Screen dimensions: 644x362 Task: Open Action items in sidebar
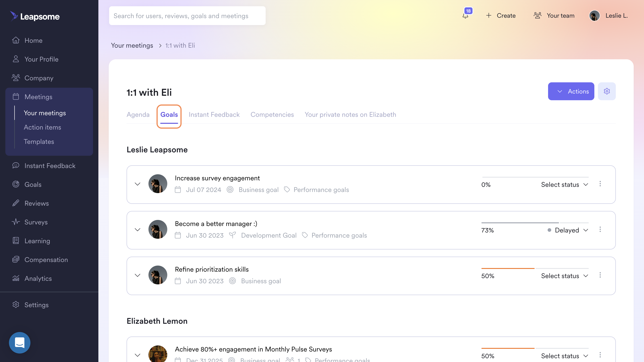pyautogui.click(x=42, y=127)
